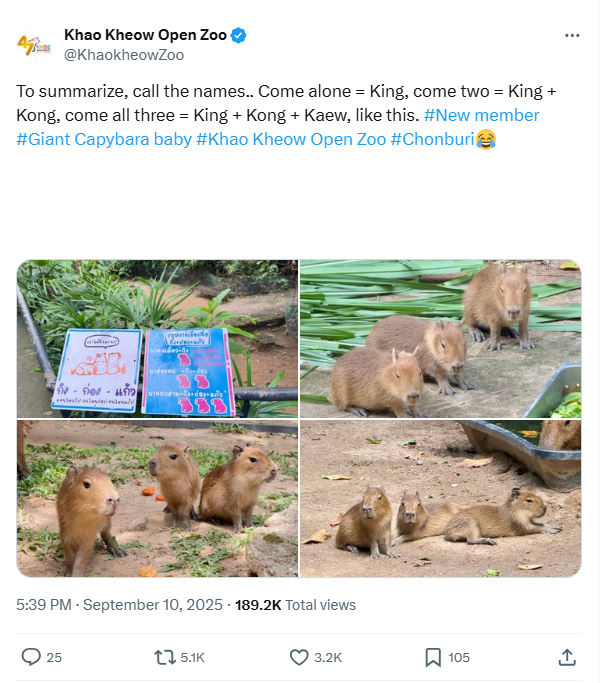Open photo of three capybaras lying down

click(x=441, y=498)
